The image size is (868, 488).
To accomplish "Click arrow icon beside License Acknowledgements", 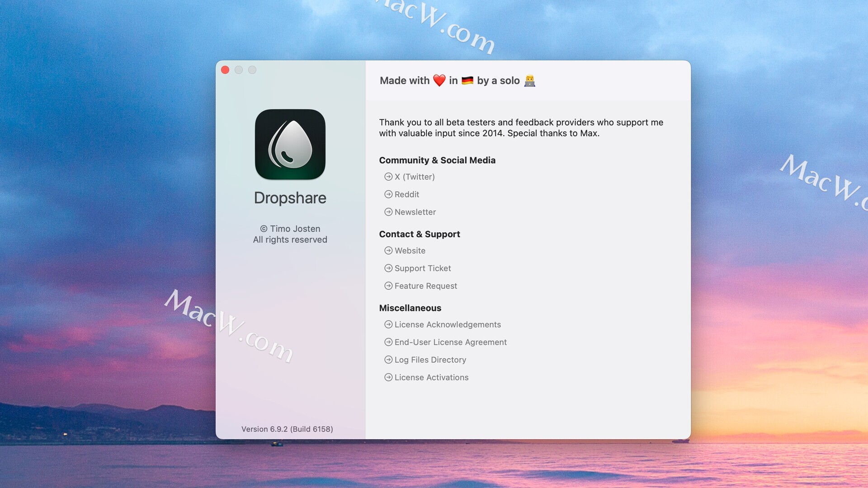I will pyautogui.click(x=388, y=324).
